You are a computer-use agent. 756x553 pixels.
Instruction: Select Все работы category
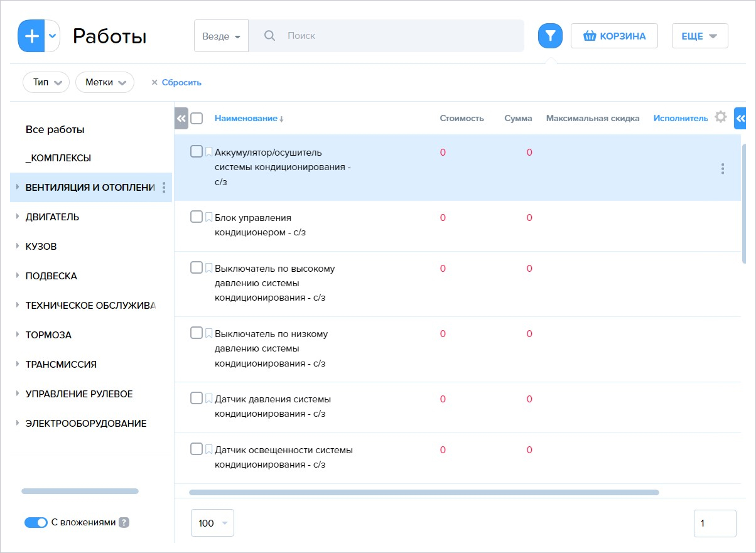[x=55, y=129]
